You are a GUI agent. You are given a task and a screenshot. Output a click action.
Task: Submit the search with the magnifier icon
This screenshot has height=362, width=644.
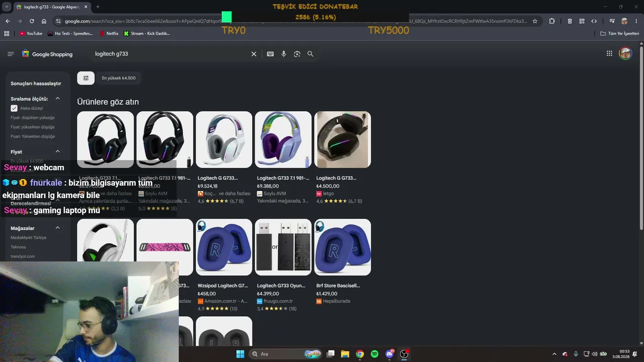310,54
